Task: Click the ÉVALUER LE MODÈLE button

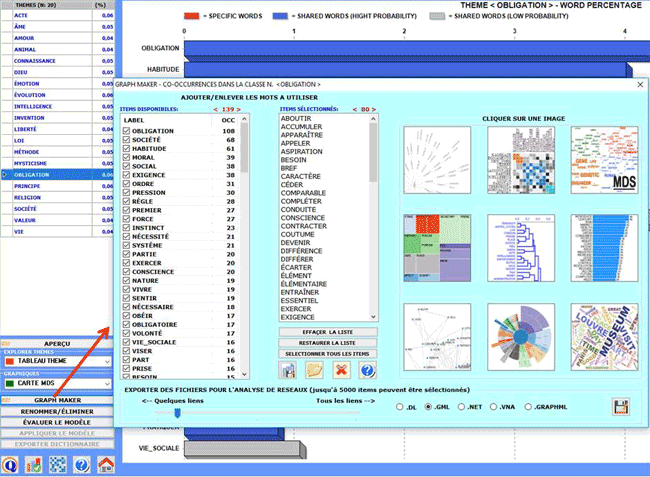Action: click(x=57, y=422)
